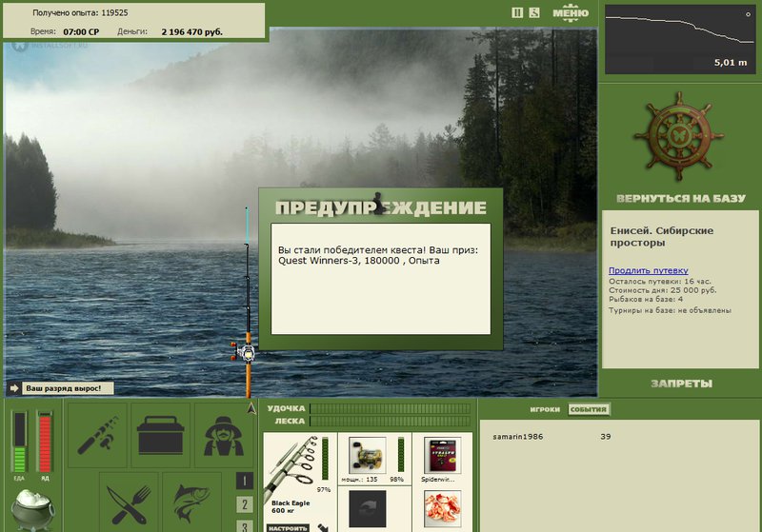
Task: Open the tackle box icon
Action: point(160,435)
